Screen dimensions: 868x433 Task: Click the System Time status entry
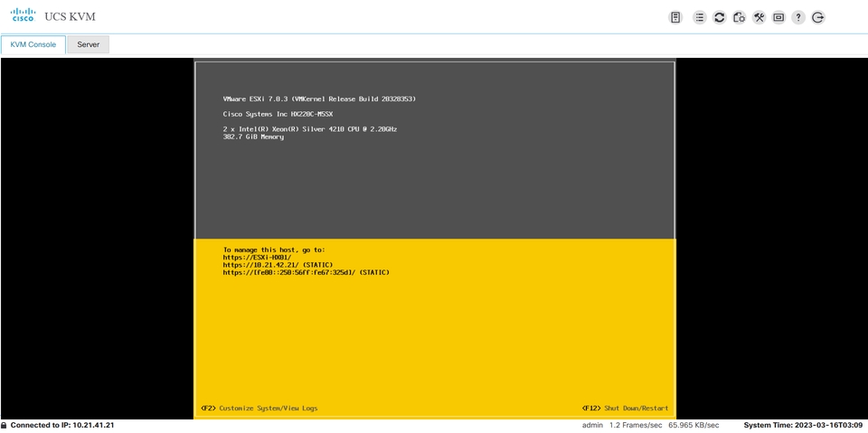[805, 425]
